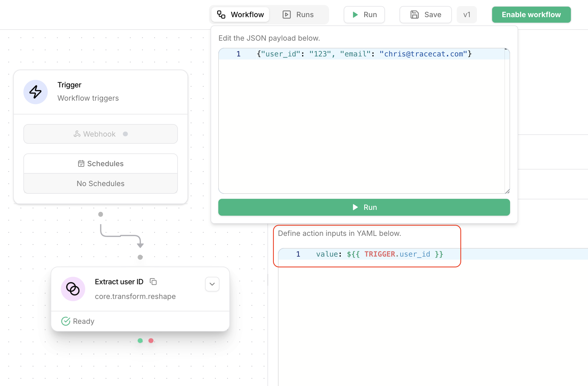Click into the JSON payload editor
This screenshot has width=588, height=386.
(362, 122)
